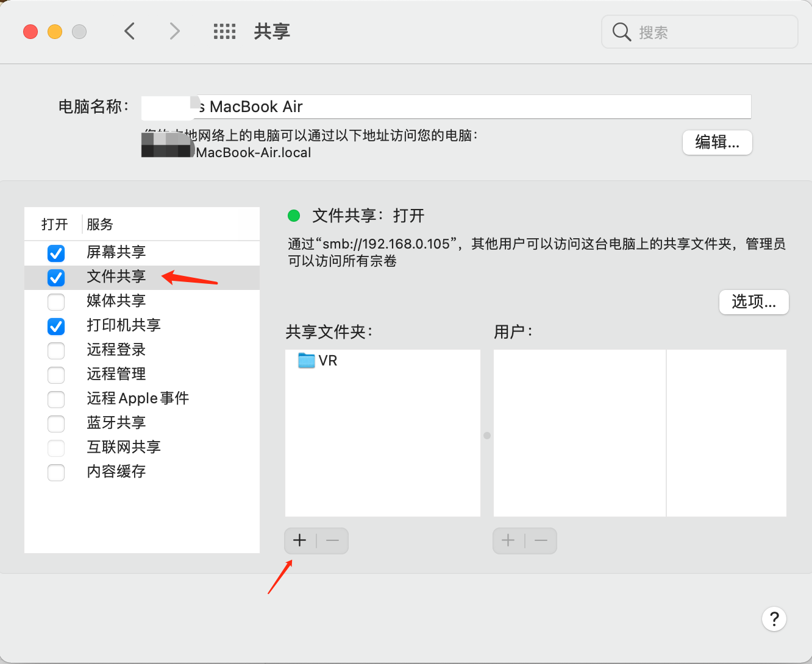Click the 共享 window title

click(x=272, y=31)
